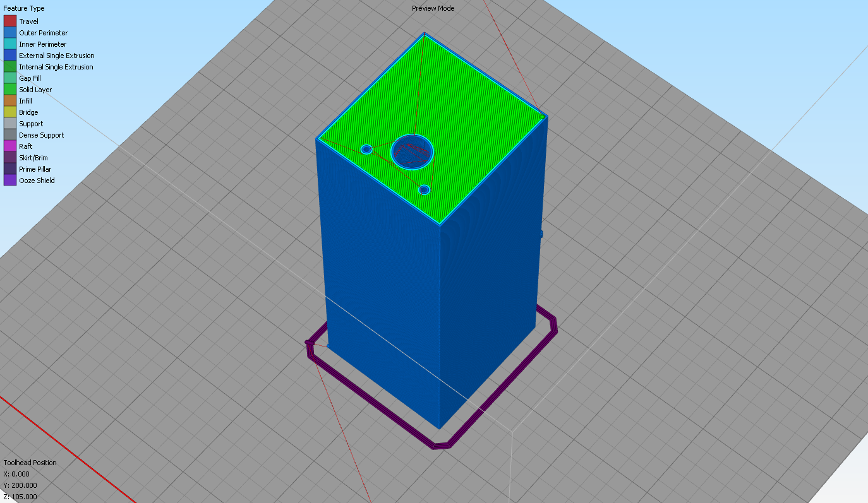Click the large central hole on model top
This screenshot has height=503, width=868.
tap(413, 151)
